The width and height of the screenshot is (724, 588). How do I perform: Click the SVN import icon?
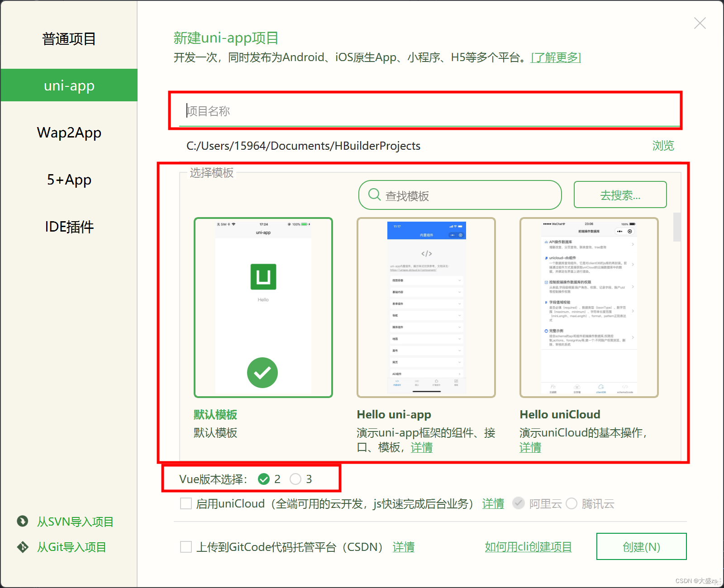(x=22, y=521)
